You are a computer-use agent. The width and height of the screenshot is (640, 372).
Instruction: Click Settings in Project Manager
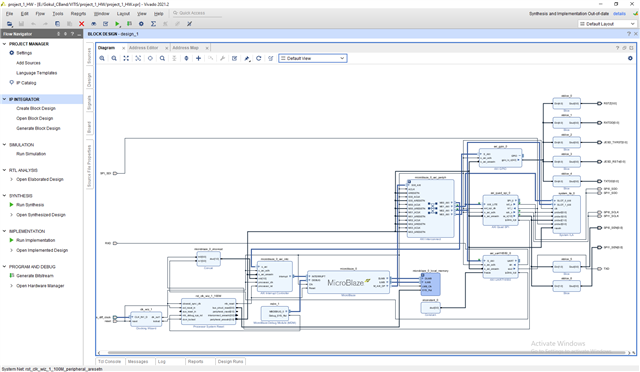pos(24,53)
